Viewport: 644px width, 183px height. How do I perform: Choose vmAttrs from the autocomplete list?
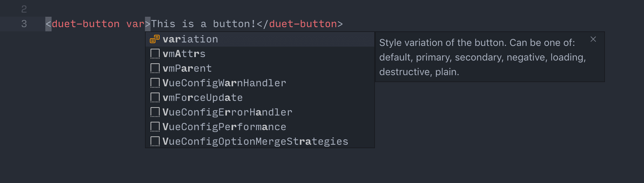[260, 54]
